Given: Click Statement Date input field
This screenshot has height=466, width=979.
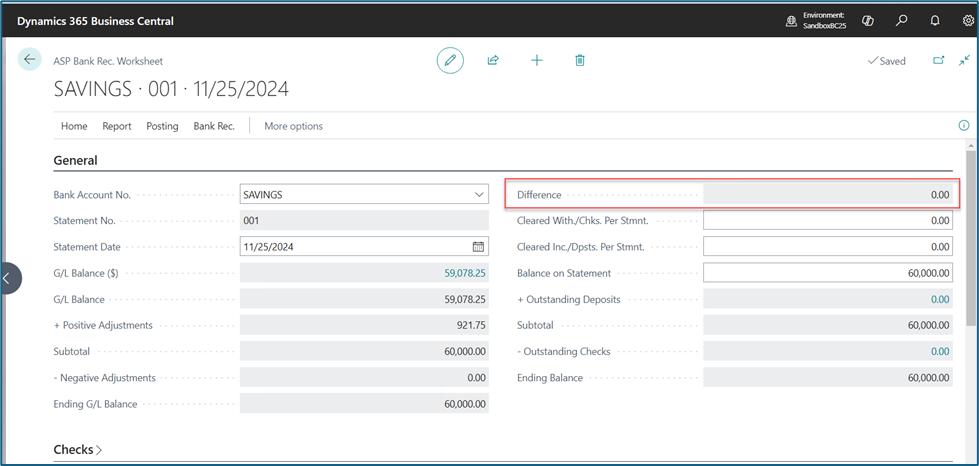Looking at the screenshot, I should pos(364,247).
